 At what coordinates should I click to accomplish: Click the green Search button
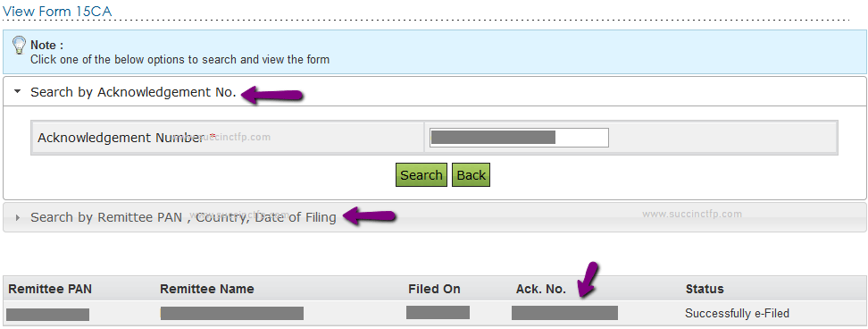(421, 175)
